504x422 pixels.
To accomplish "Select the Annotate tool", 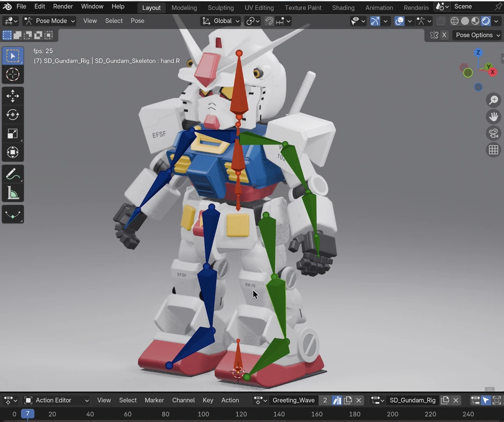I will coord(13,174).
